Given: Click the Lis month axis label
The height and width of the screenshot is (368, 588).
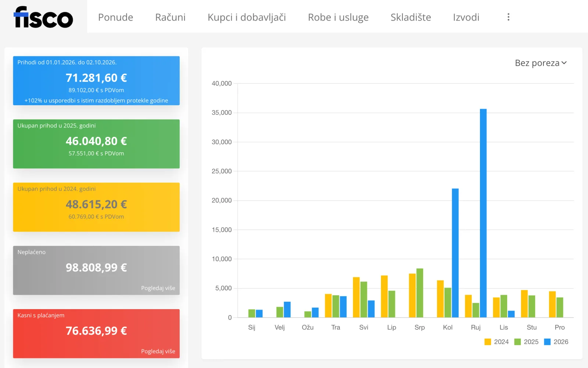Looking at the screenshot, I should (503, 327).
